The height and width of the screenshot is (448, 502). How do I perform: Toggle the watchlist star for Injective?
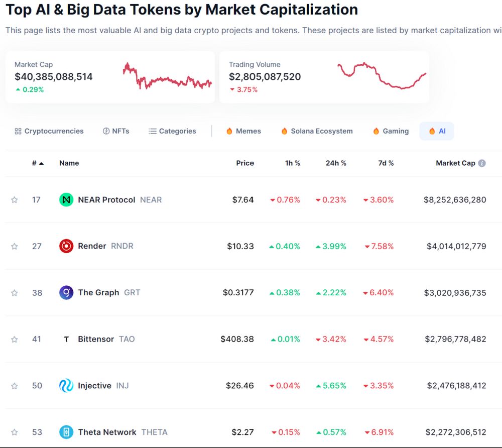point(15,386)
